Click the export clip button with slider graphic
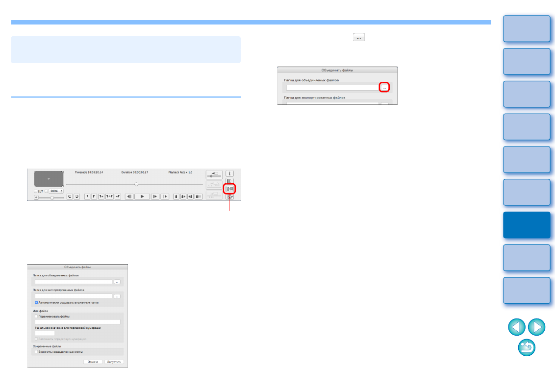The image size is (555, 392). pyautogui.click(x=214, y=174)
